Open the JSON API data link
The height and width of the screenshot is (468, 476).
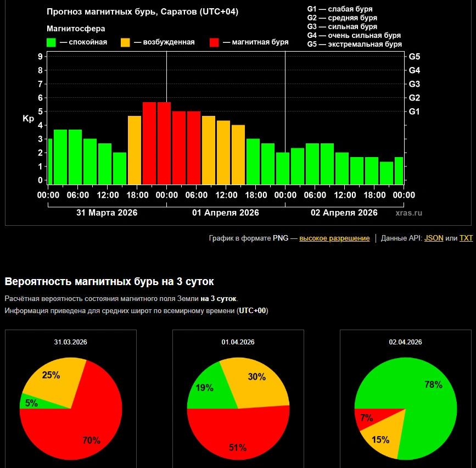434,238
